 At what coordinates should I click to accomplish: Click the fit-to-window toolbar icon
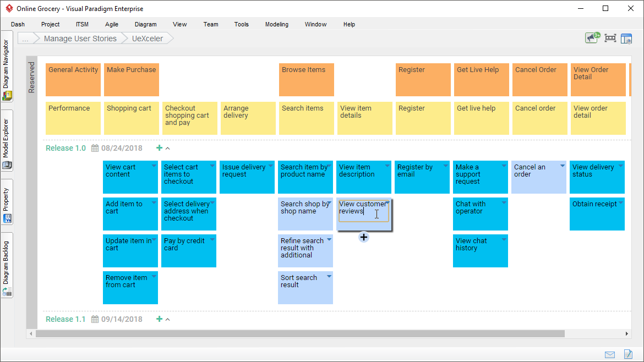[x=609, y=38]
